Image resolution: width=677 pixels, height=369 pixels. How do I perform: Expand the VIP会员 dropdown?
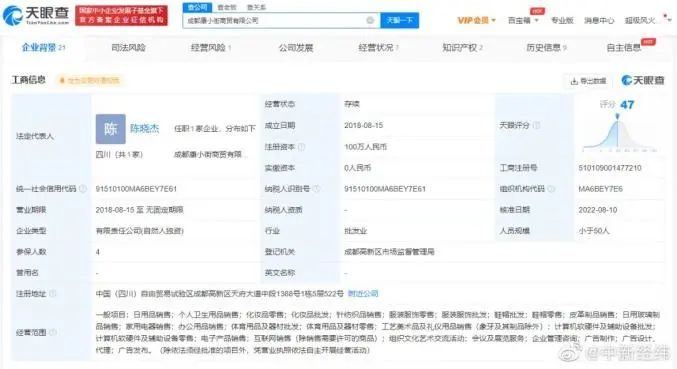pyautogui.click(x=477, y=20)
